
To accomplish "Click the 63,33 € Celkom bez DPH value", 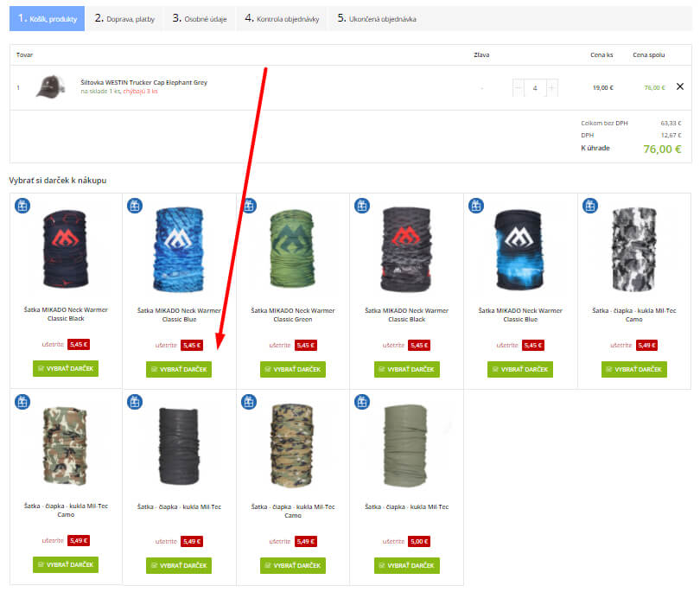I will tap(671, 123).
